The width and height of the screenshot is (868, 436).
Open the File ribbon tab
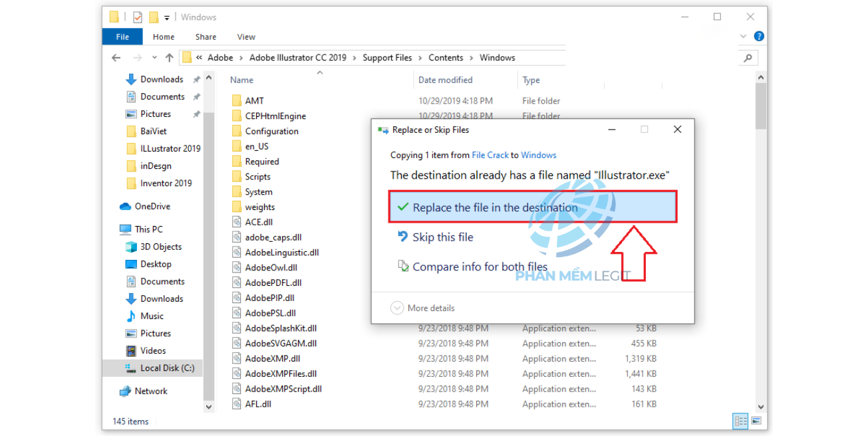click(122, 37)
